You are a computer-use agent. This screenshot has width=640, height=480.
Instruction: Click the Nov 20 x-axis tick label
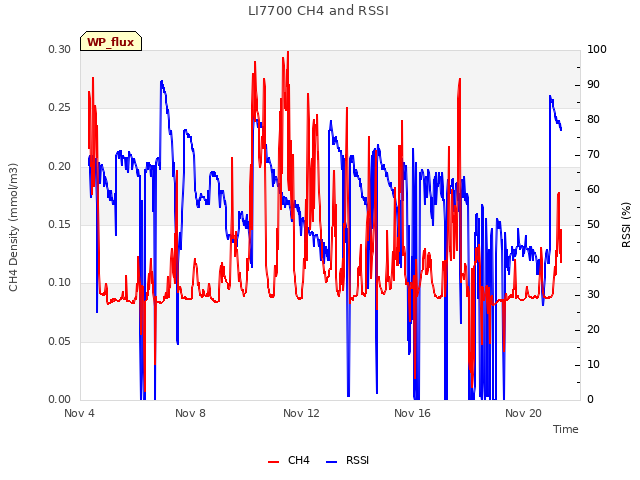tap(523, 413)
